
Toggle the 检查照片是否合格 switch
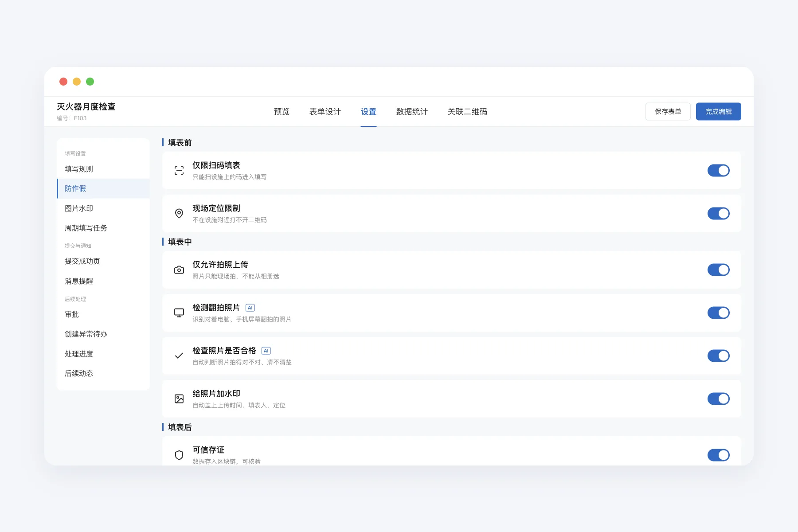coord(718,356)
